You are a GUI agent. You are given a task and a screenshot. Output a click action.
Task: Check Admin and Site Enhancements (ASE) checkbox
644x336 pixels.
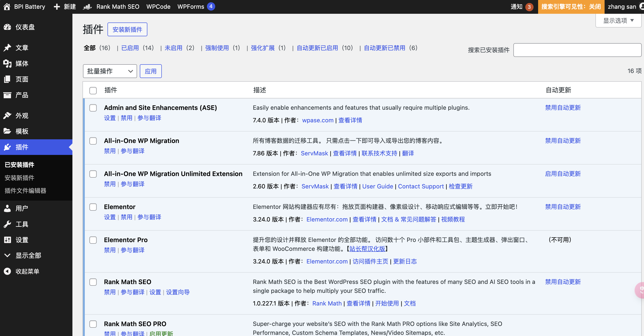point(93,108)
